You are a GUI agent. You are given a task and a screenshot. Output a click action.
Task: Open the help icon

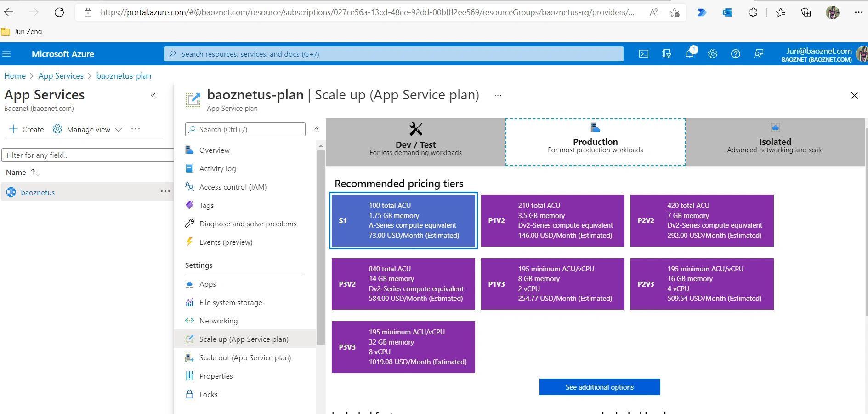(x=735, y=54)
